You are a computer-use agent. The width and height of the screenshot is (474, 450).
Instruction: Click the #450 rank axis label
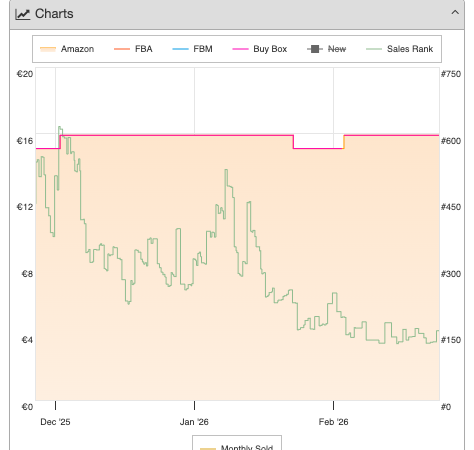[451, 207]
